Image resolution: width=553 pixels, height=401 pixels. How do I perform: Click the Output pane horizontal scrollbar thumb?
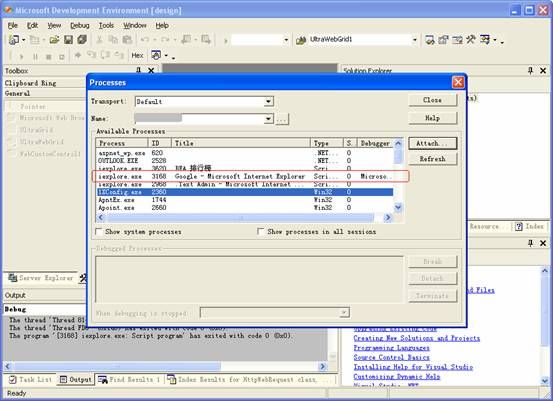118,366
